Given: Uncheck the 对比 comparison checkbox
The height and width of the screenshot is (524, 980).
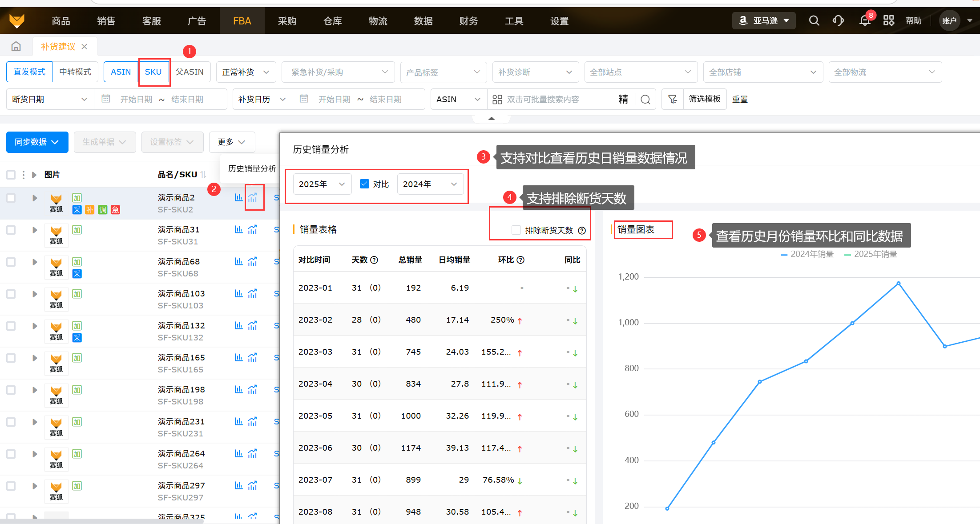Looking at the screenshot, I should click(364, 184).
